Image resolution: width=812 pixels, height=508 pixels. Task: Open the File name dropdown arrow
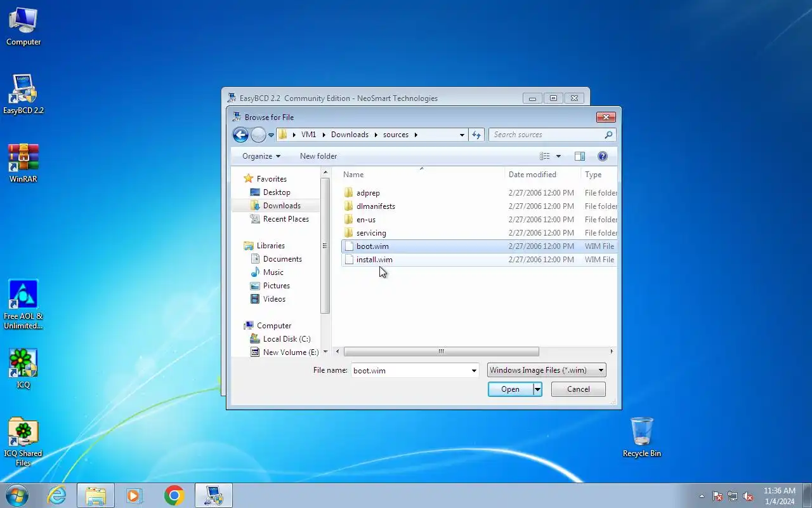(x=474, y=370)
